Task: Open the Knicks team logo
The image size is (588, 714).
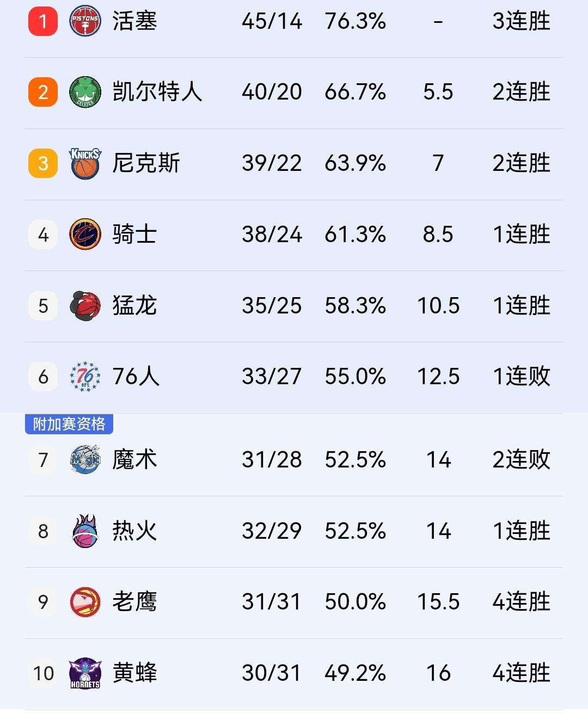Action: [84, 163]
